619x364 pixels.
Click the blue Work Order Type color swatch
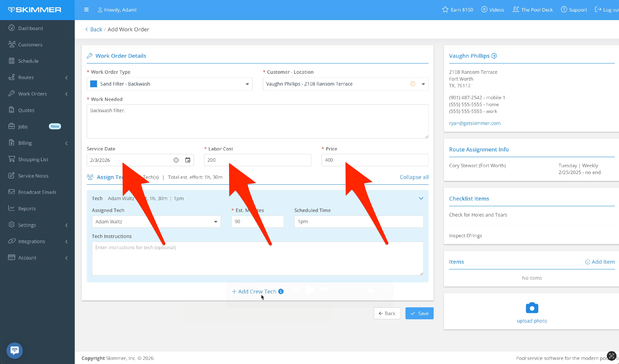point(94,84)
